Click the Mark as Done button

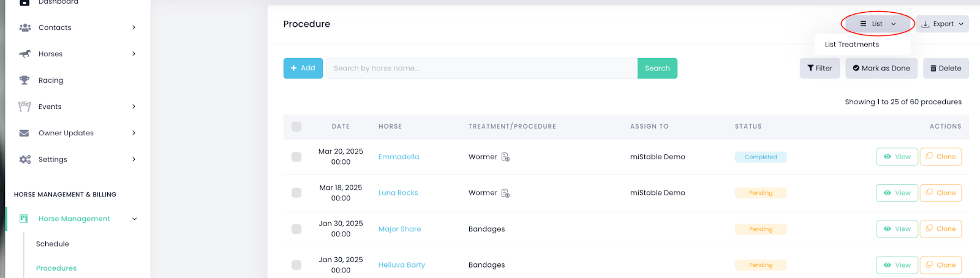point(881,69)
